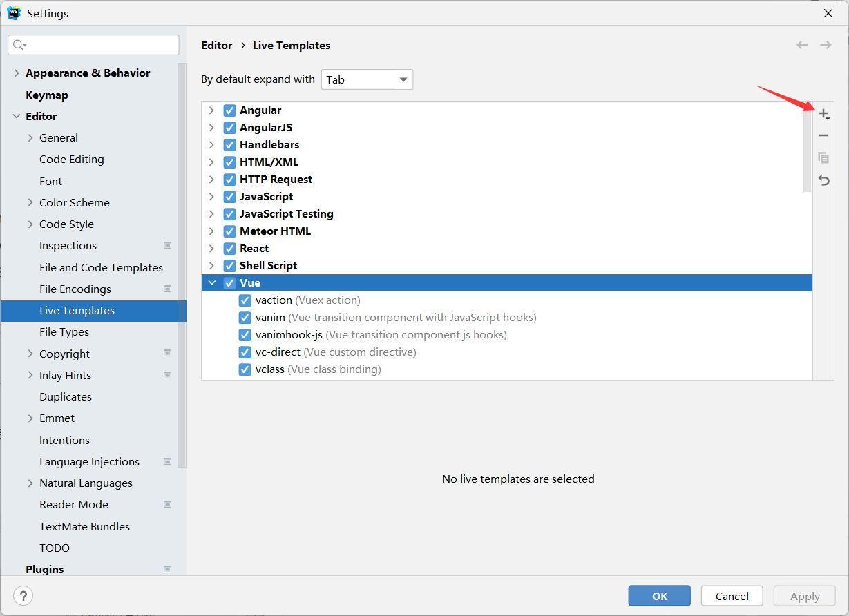Click the project-level icon beside Inspections

coord(167,245)
